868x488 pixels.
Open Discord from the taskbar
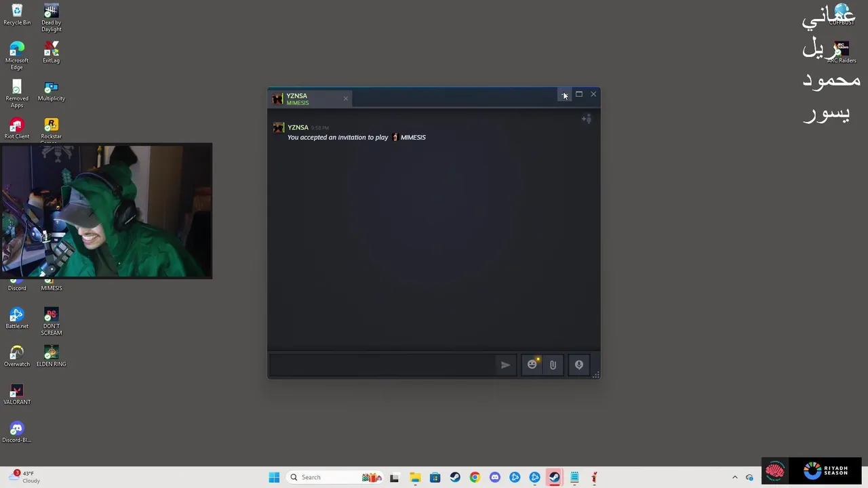coord(494,477)
